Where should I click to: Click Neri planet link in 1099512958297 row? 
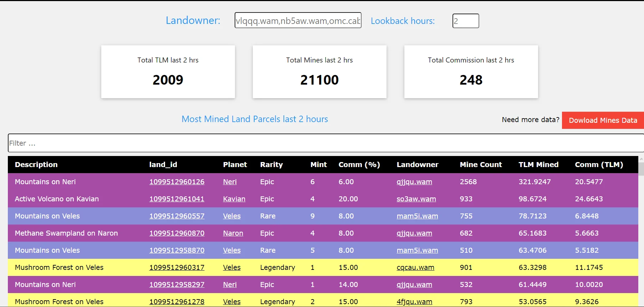230,285
